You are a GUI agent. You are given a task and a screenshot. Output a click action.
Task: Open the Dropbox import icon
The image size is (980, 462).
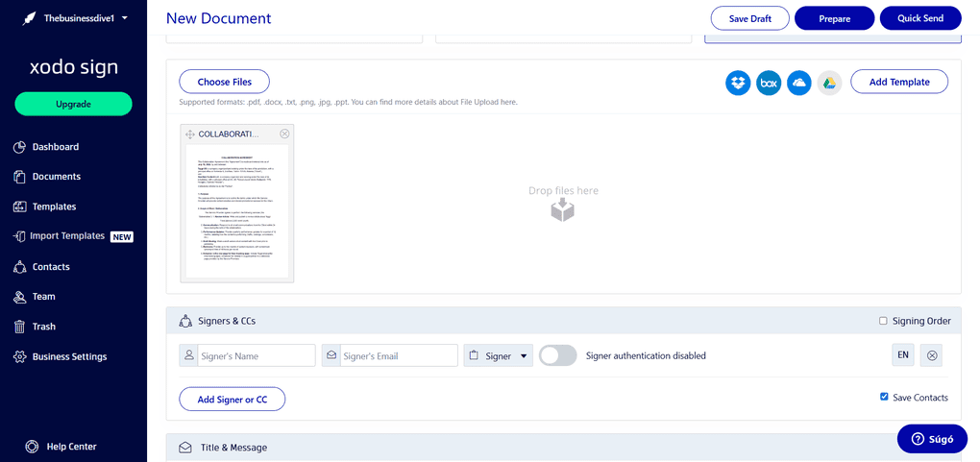click(x=738, y=83)
